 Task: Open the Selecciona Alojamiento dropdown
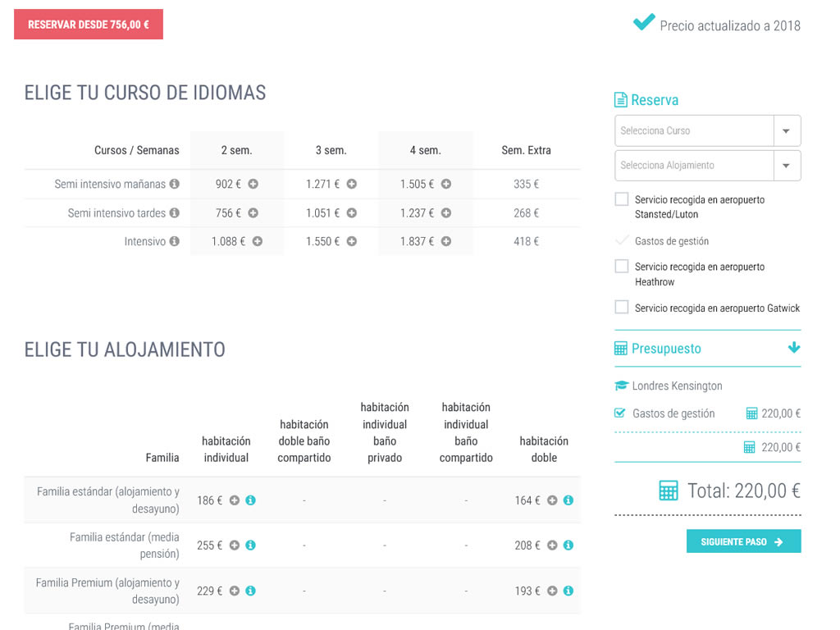786,165
